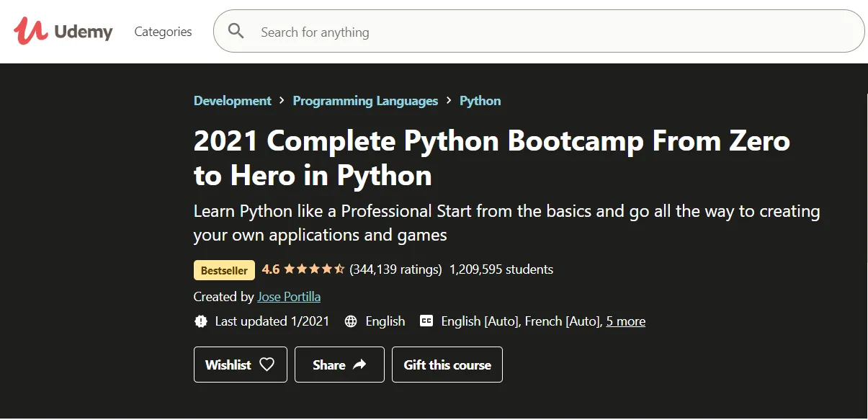Screen dimensions: 868x420
Task: Focus the Search for anything field
Action: [539, 31]
